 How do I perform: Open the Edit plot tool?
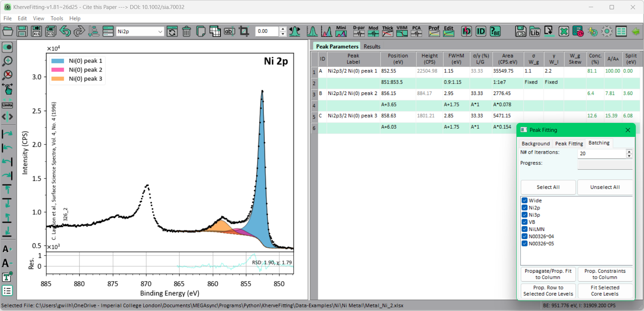pos(449,32)
